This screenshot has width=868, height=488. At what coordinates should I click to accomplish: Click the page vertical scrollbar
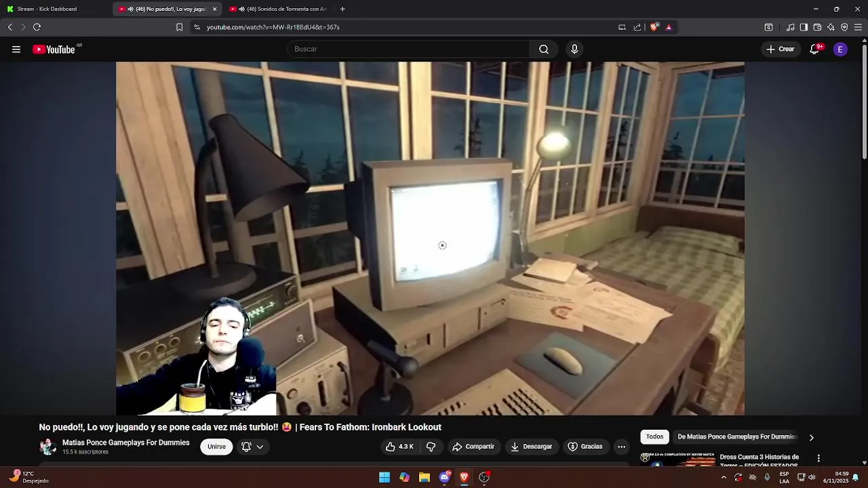coord(864,102)
